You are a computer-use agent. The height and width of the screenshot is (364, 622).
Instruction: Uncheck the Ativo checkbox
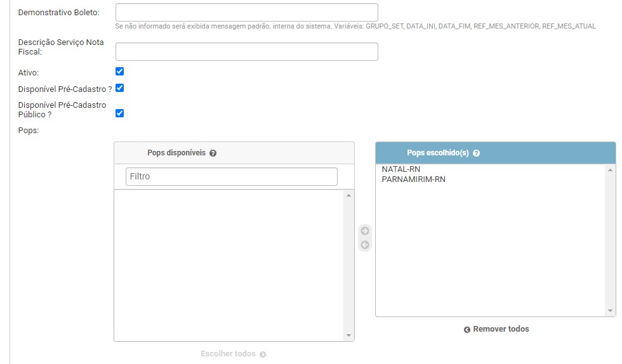click(x=119, y=72)
